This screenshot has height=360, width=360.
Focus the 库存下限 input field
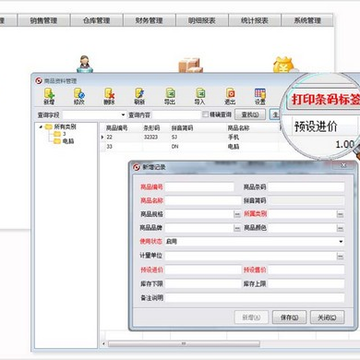point(203,284)
